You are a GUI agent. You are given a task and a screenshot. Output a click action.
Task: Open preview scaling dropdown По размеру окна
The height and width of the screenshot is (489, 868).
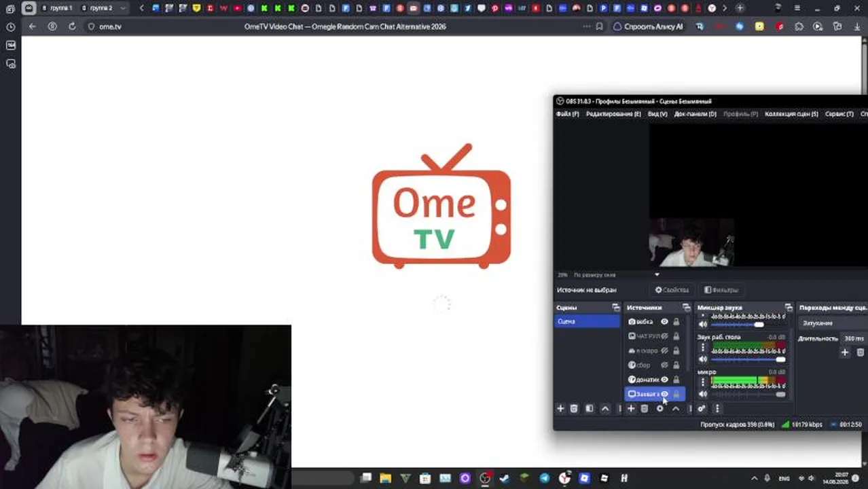(616, 274)
